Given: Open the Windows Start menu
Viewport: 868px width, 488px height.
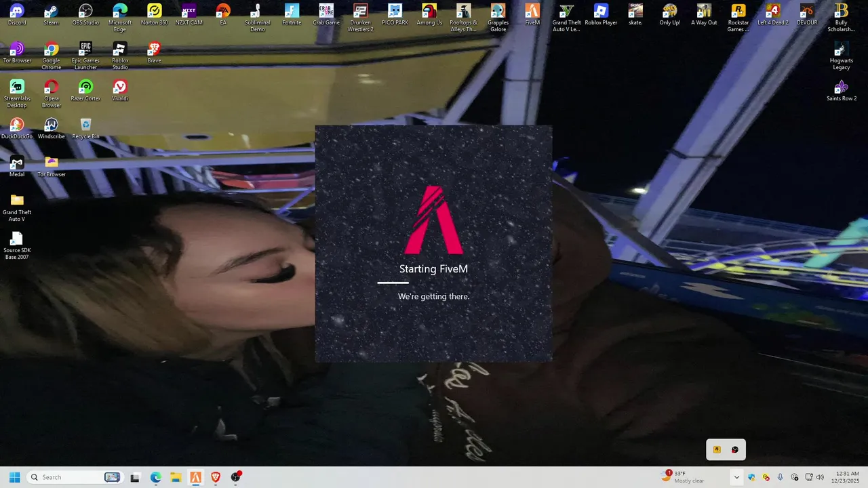Looking at the screenshot, I should coord(15,477).
